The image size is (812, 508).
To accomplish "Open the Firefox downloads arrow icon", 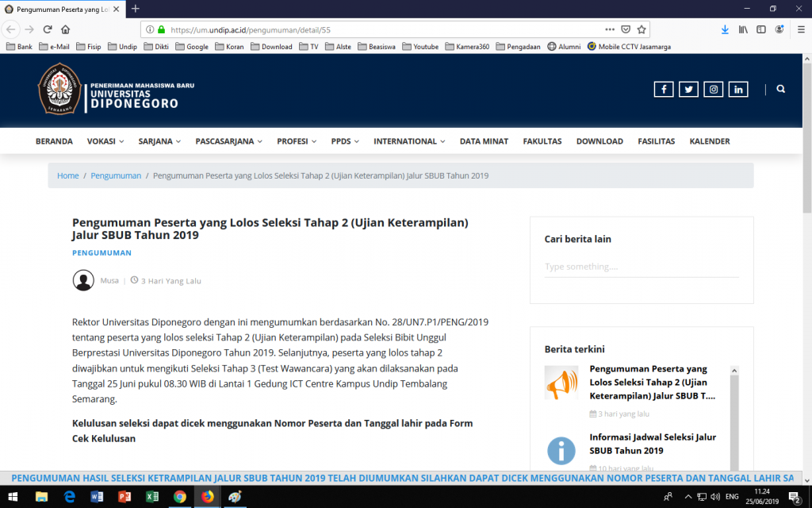I will (x=725, y=29).
